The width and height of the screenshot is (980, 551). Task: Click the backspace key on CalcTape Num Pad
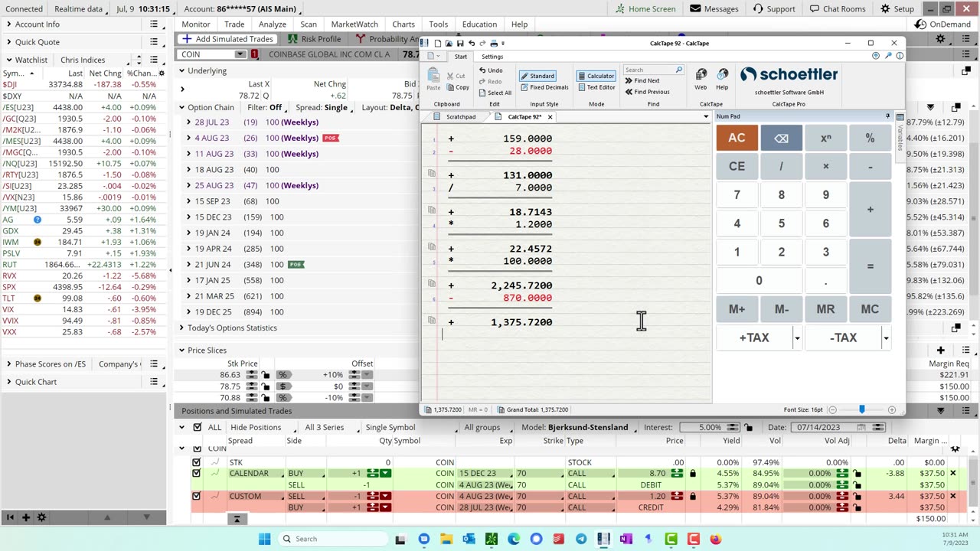point(781,138)
